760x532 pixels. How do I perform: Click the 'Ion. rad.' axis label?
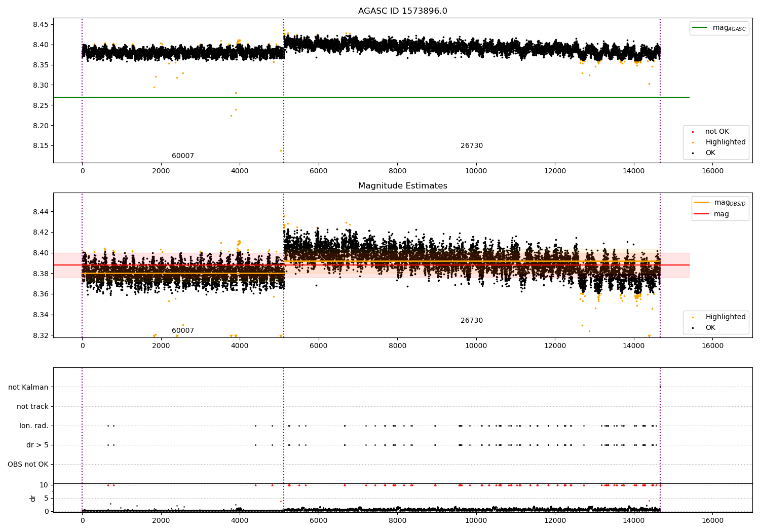click(x=34, y=426)
